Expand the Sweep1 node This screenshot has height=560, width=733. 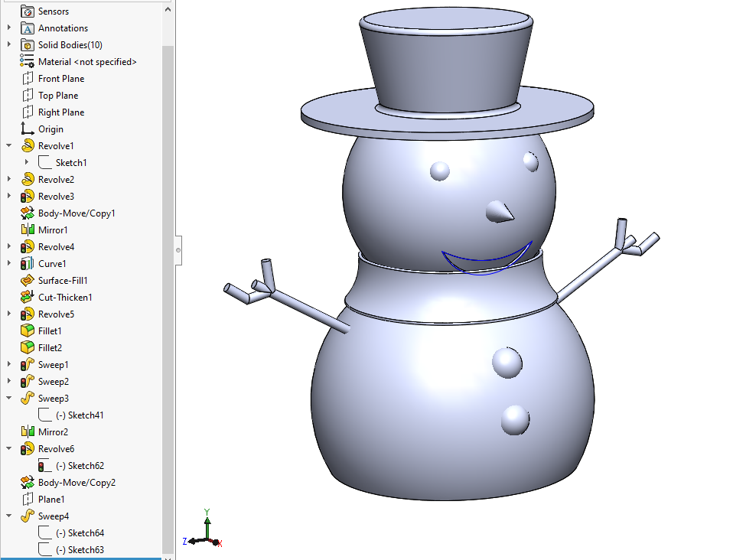click(9, 364)
